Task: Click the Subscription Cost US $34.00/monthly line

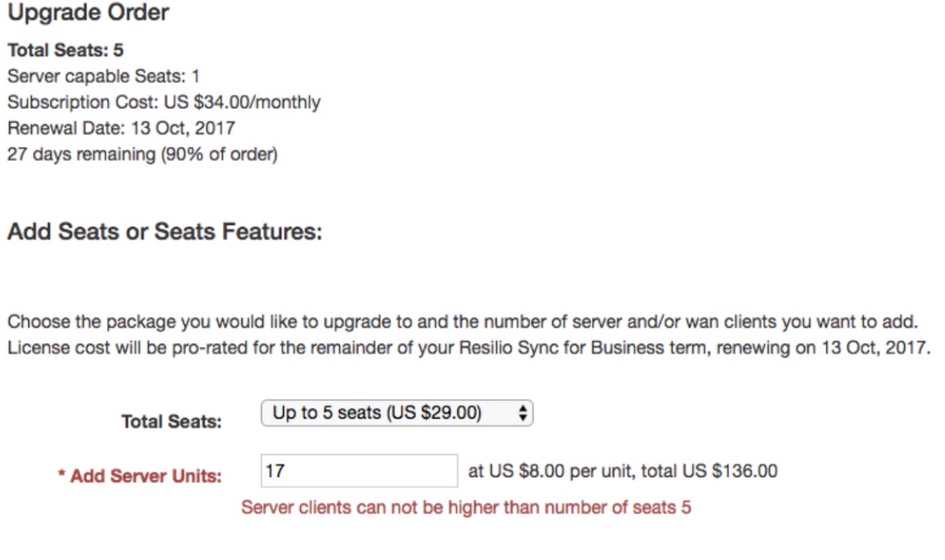Action: 163,102
